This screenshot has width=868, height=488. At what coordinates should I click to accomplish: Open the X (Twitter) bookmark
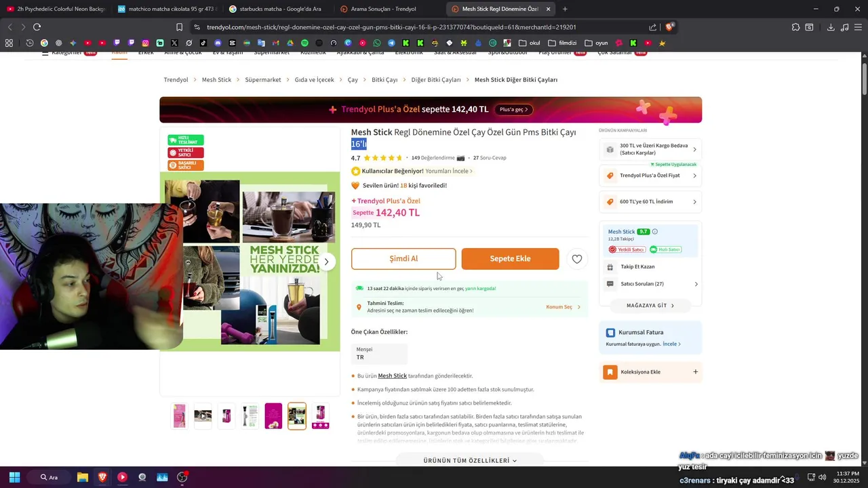click(174, 43)
